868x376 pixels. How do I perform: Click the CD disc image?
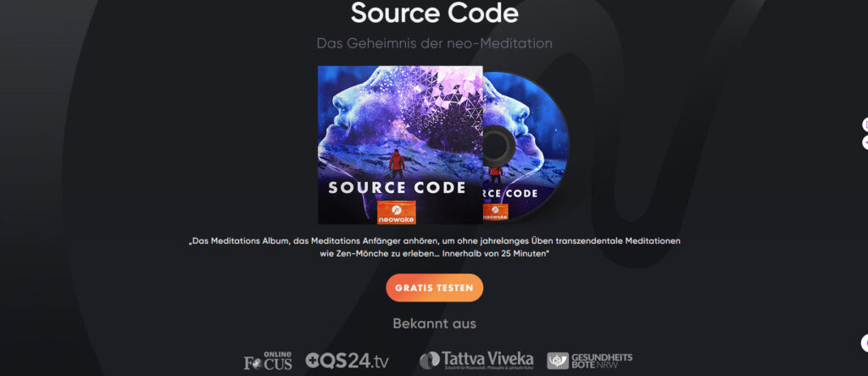coord(525,147)
